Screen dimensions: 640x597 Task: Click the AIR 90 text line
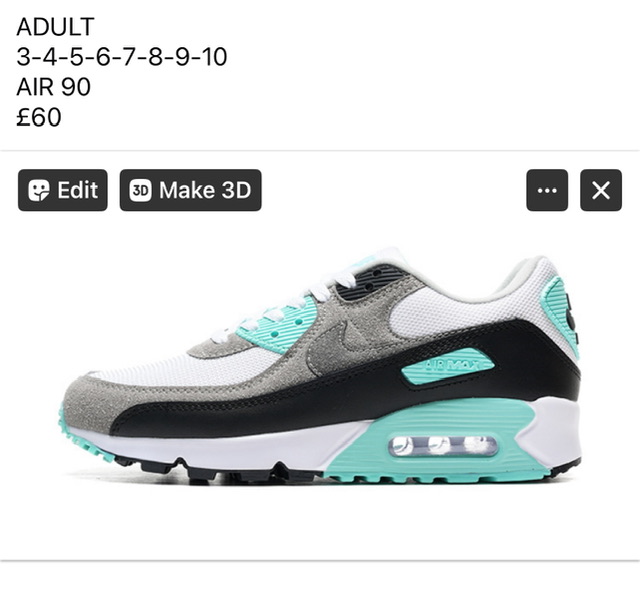pos(53,87)
